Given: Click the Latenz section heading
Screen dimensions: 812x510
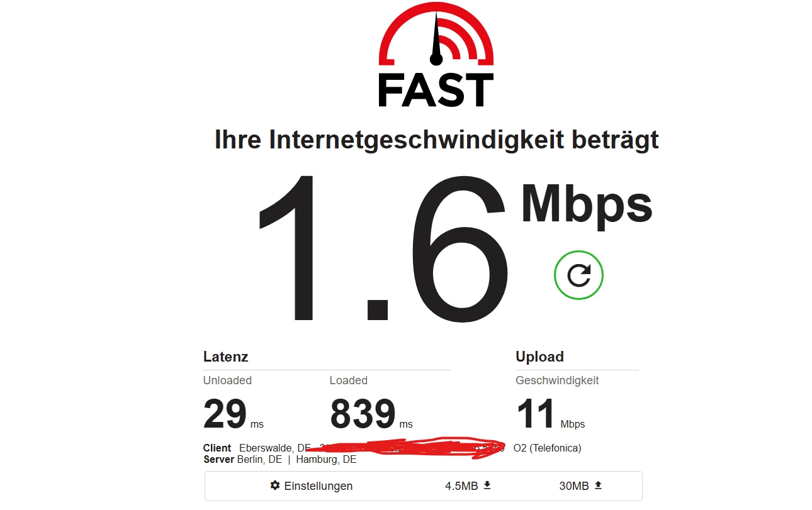Looking at the screenshot, I should tap(225, 357).
